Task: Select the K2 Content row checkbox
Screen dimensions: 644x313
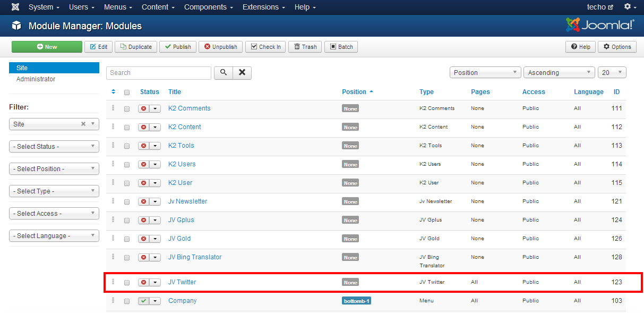Action: click(127, 128)
